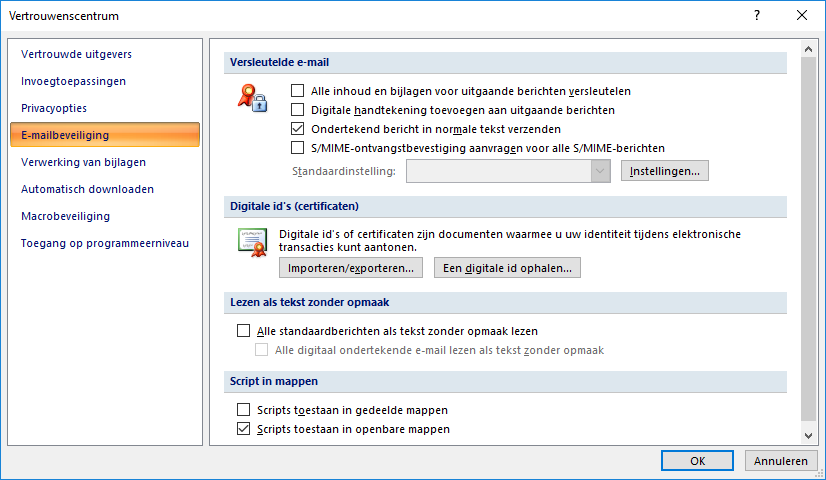The height and width of the screenshot is (480, 826).
Task: Disable 'Scripts toestaan in openbare mappen'
Action: (x=243, y=429)
